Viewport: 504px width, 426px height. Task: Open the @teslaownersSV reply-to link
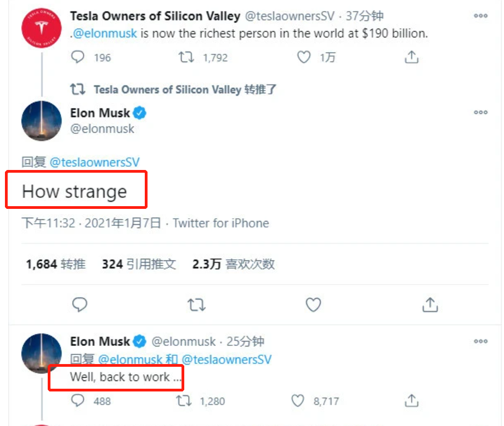tap(94, 162)
